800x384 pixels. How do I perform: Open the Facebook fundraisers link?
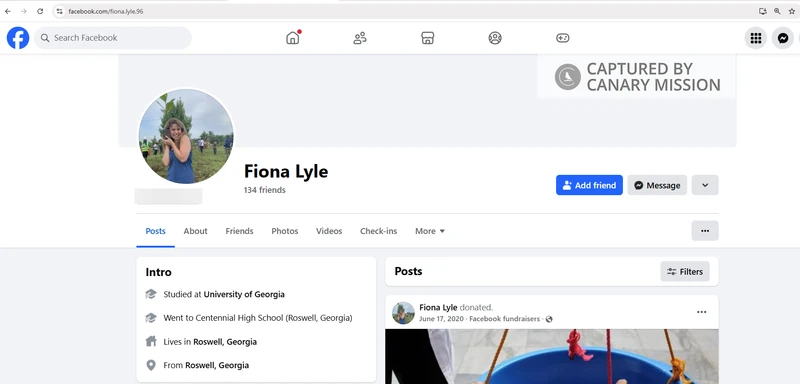point(504,319)
